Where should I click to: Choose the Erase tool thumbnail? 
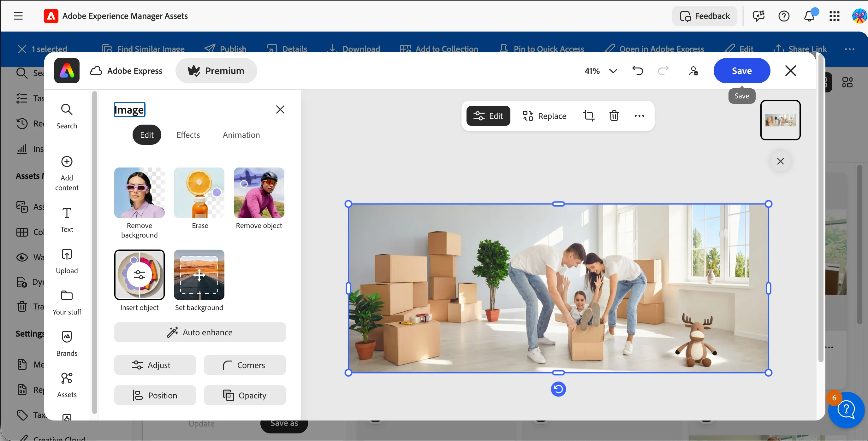point(199,192)
